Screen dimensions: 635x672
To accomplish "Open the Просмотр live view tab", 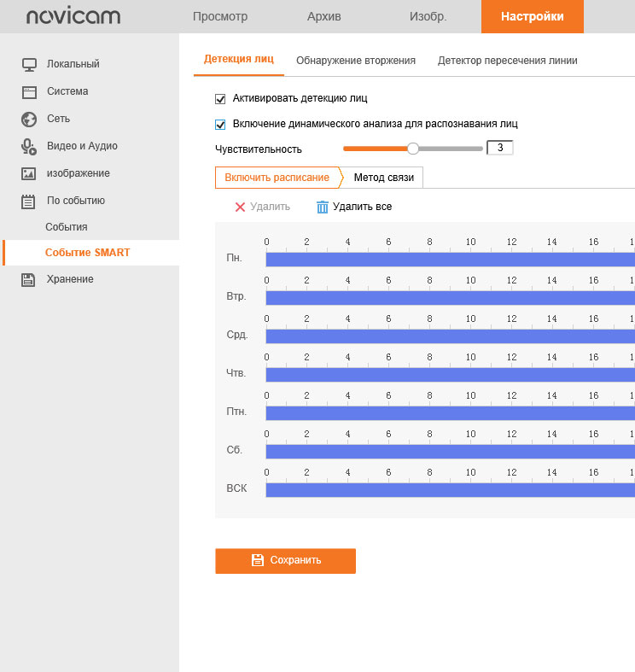I will [x=220, y=17].
